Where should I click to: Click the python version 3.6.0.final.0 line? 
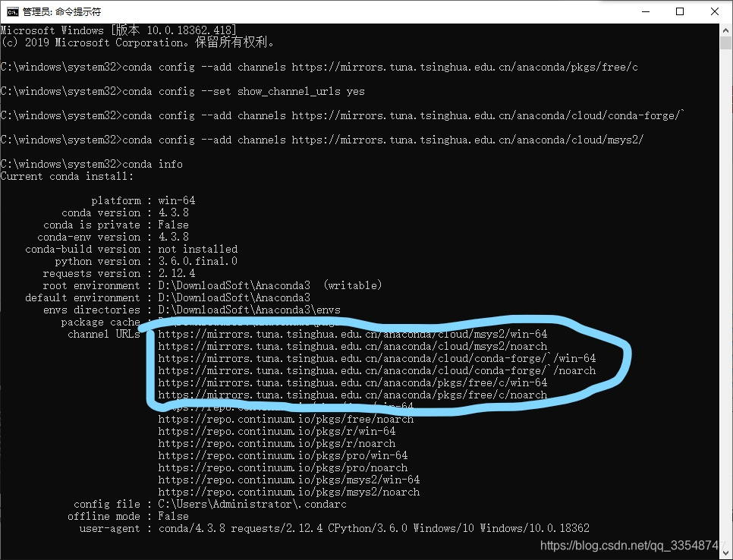point(146,261)
